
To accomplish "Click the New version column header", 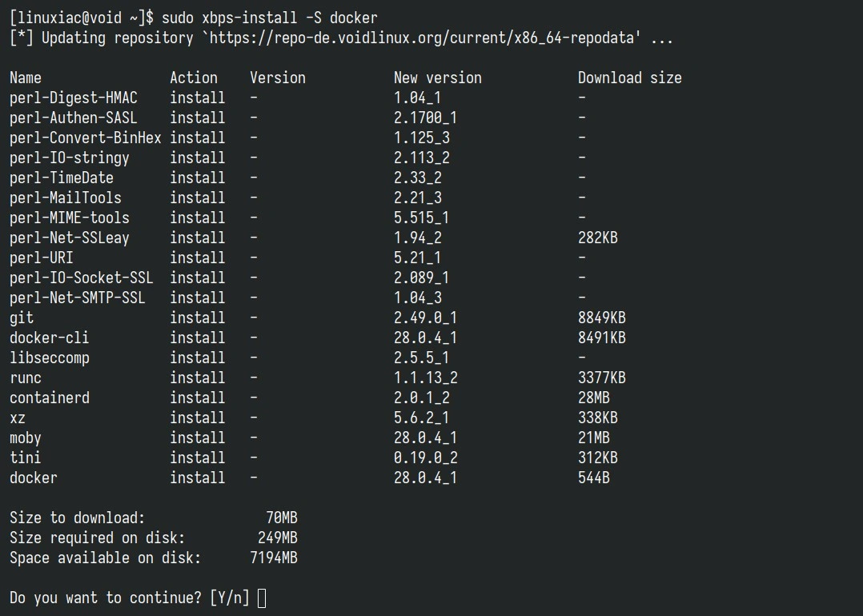I will click(438, 78).
